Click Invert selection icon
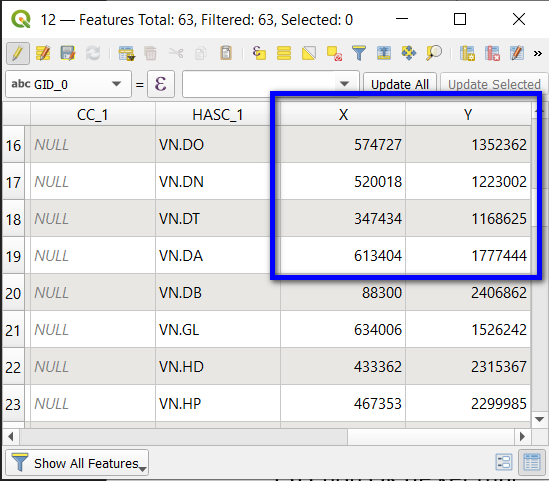The width and height of the screenshot is (549, 481). point(309,54)
